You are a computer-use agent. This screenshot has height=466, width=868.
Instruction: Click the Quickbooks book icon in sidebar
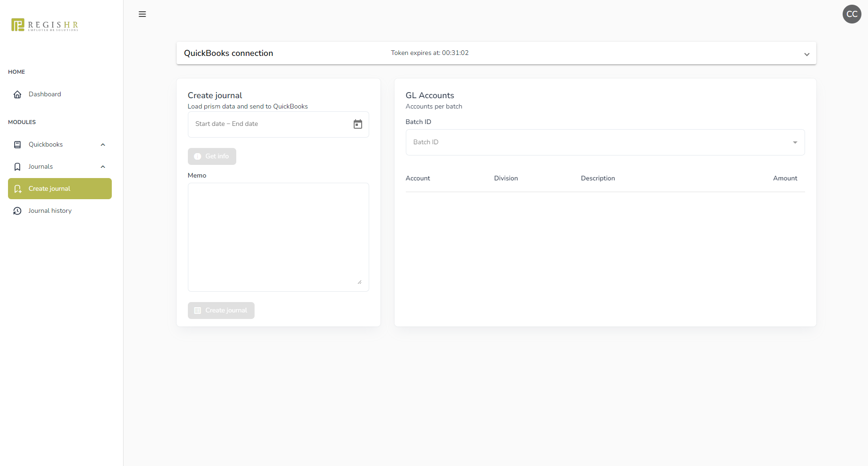[x=17, y=144]
